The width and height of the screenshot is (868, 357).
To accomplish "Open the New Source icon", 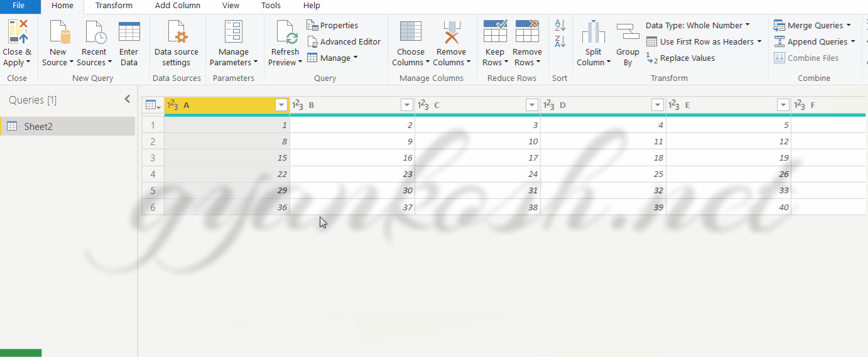I will [58, 32].
